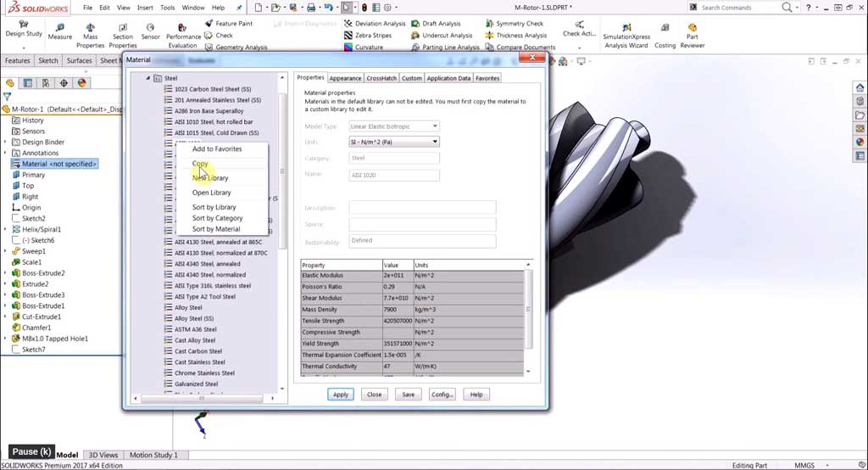Image resolution: width=868 pixels, height=470 pixels.
Task: Expand Cut-Extrude1 feature
Action: (6, 316)
